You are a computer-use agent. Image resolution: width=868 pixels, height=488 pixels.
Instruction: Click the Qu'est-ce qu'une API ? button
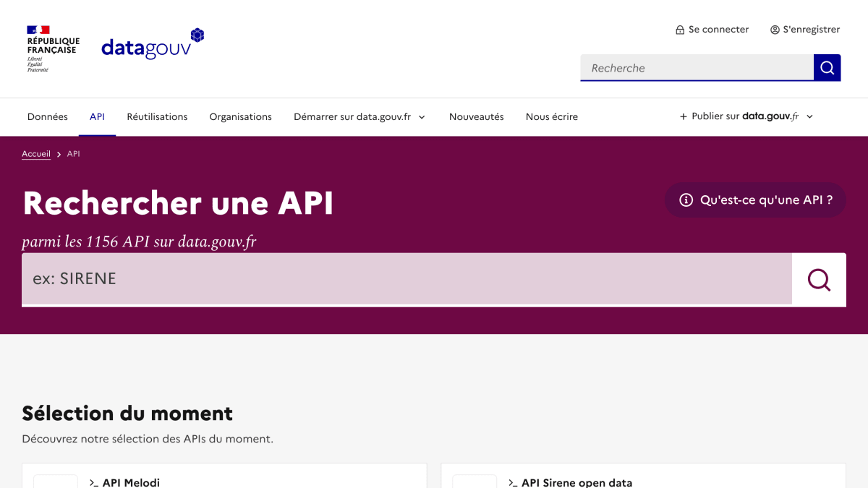(755, 200)
